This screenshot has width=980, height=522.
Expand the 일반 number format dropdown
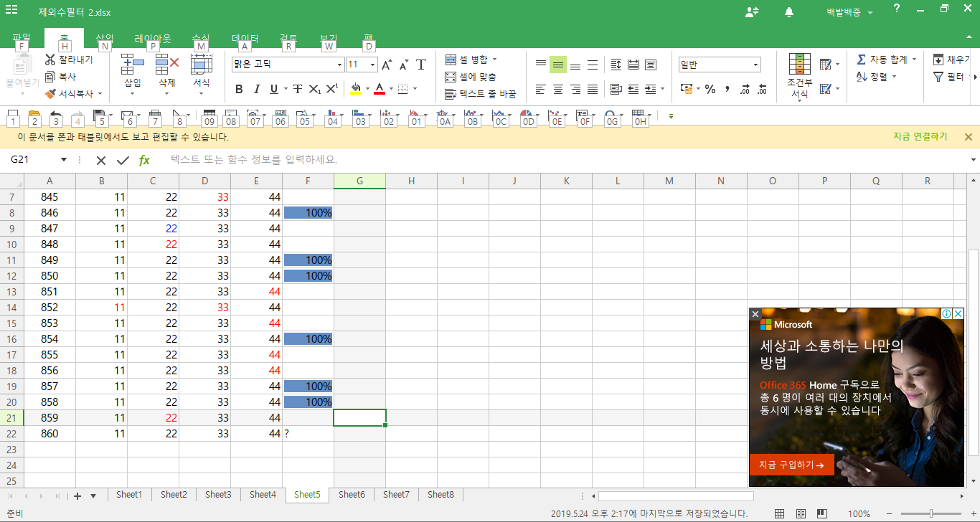(755, 65)
